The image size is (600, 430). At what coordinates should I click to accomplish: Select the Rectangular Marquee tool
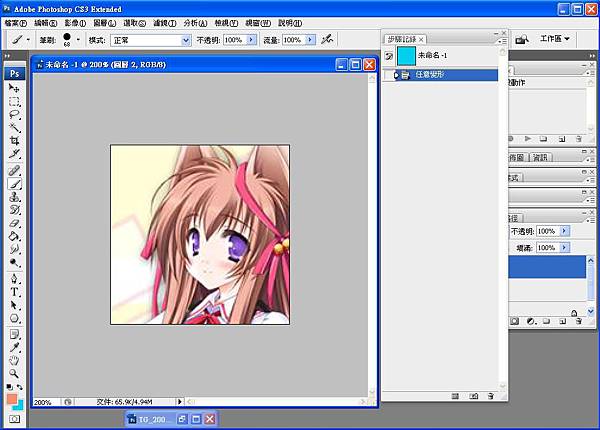(x=14, y=102)
